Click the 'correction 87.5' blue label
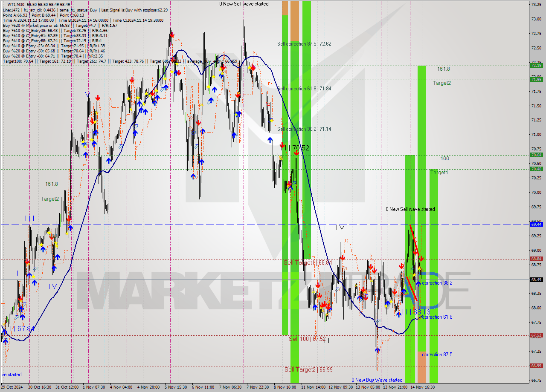546x392 pixels. click(x=437, y=355)
